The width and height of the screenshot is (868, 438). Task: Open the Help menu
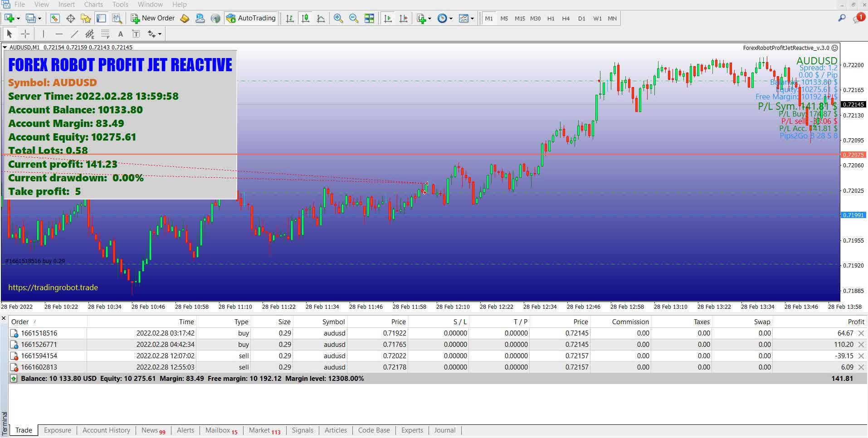[179, 5]
